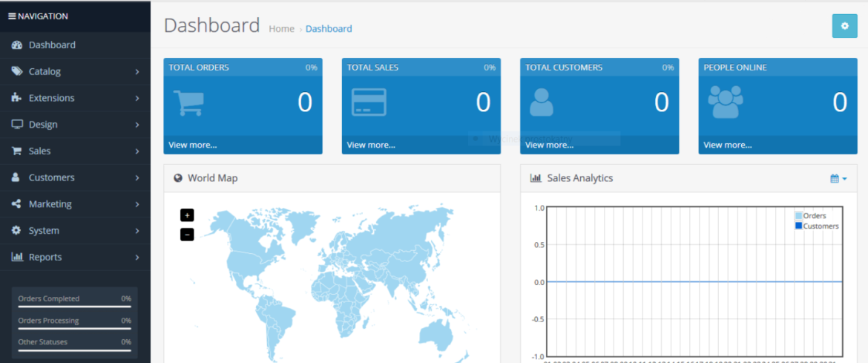Screen dimensions: 868x363
Task: Click the credit card Total Sales icon
Action: coord(369,102)
